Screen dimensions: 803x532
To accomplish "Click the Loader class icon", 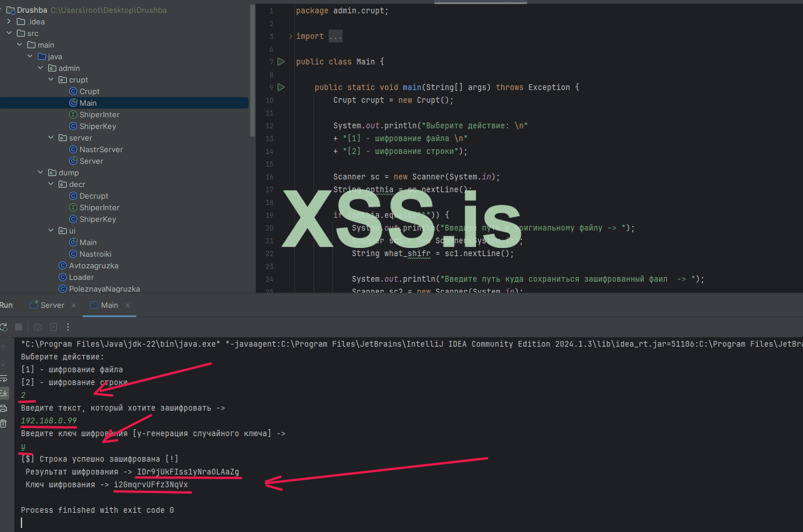I will pyautogui.click(x=63, y=277).
